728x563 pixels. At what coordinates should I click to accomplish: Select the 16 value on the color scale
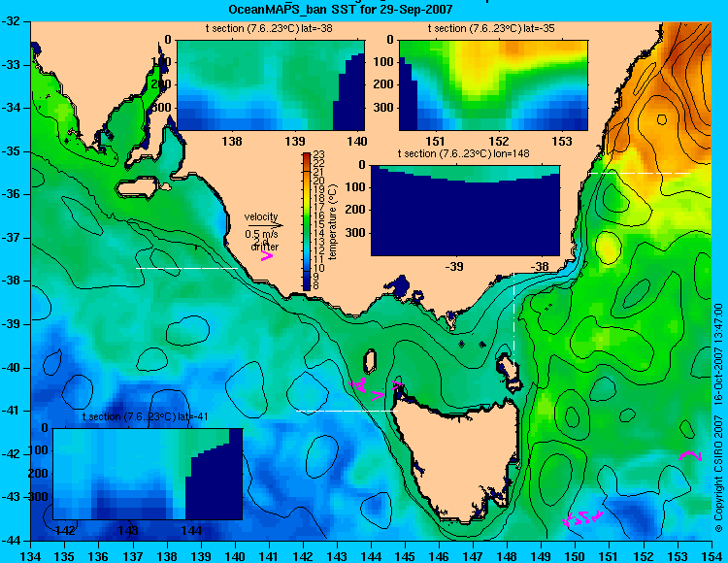pyautogui.click(x=319, y=215)
